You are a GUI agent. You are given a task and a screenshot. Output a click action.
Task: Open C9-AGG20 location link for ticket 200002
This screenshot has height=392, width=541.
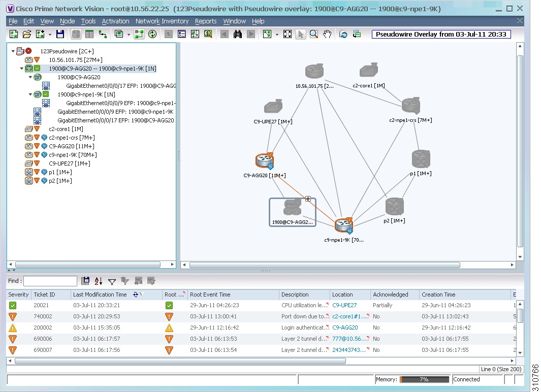tap(345, 328)
